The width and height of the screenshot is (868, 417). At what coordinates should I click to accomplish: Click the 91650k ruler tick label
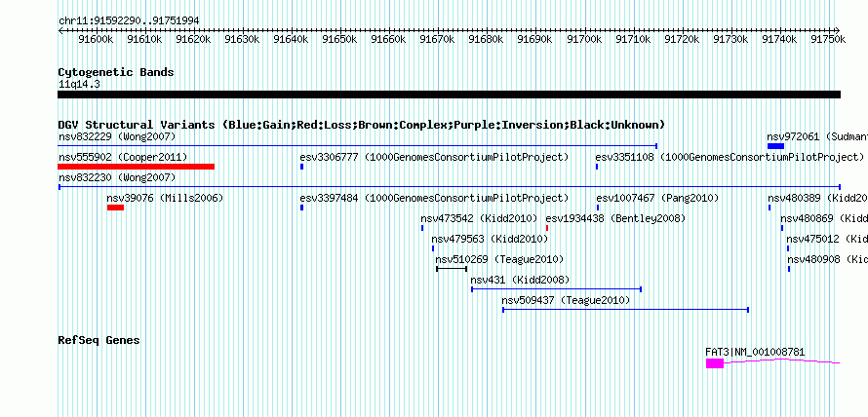click(x=339, y=39)
